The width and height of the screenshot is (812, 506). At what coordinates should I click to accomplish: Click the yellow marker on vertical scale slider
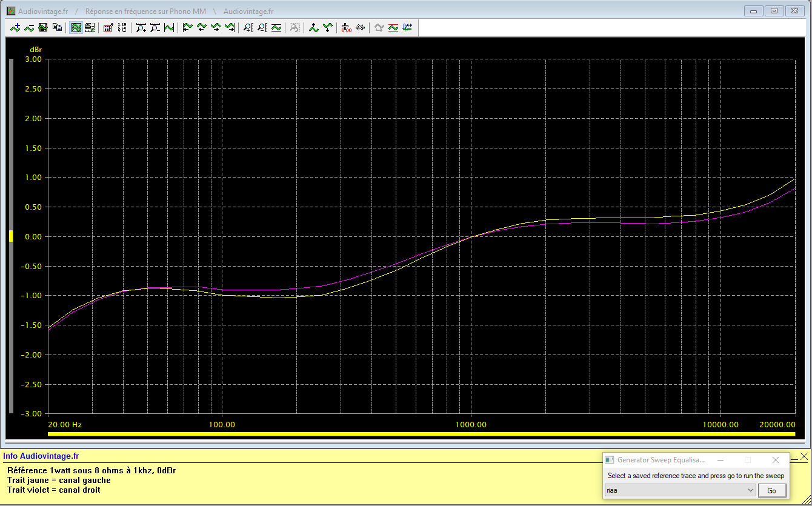tap(10, 236)
